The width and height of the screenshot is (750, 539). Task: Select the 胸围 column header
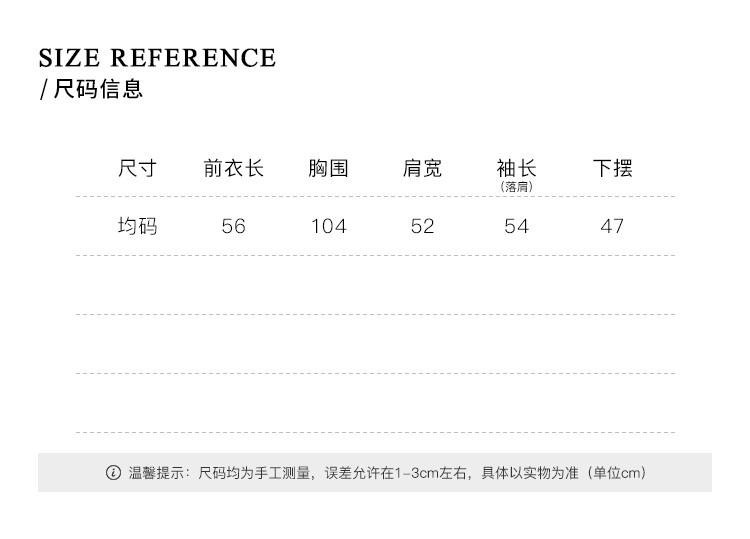(328, 168)
